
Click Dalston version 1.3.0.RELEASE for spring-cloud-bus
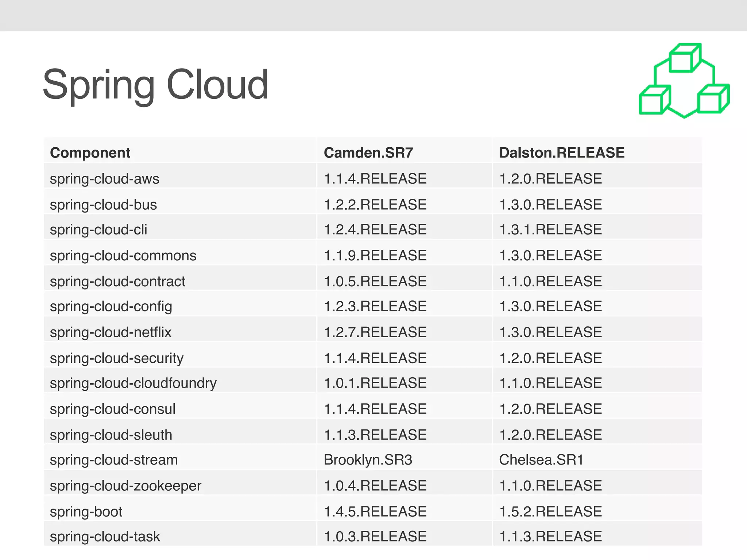pos(550,205)
